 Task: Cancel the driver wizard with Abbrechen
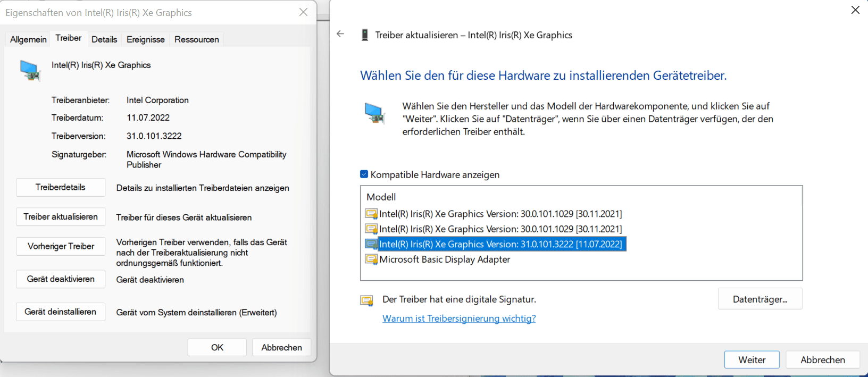click(x=823, y=359)
